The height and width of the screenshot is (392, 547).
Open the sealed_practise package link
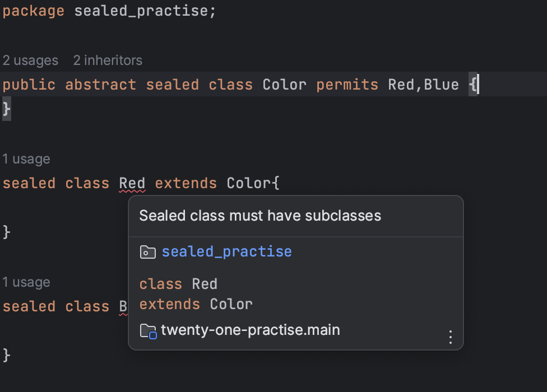tap(226, 251)
